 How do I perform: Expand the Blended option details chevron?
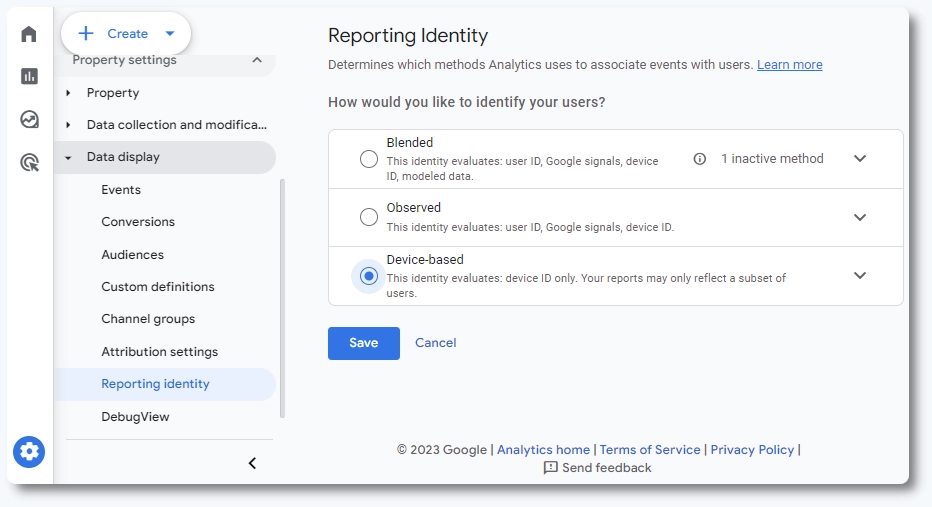(x=860, y=159)
